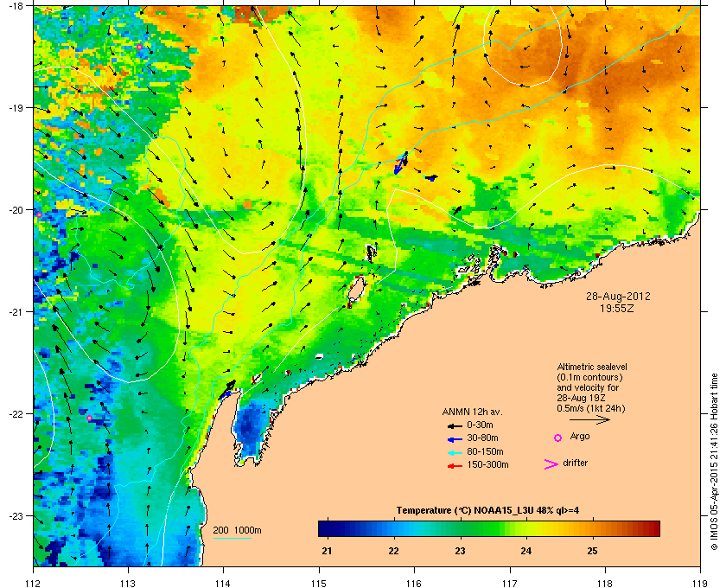Click the Argo float marker near 113.1, -18.4
Image resolution: width=726 pixels, height=588 pixels.
pyautogui.click(x=139, y=47)
